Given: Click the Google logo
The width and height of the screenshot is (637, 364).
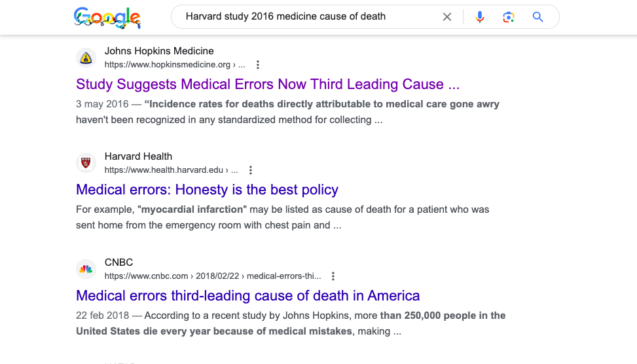Looking at the screenshot, I should pyautogui.click(x=107, y=18).
